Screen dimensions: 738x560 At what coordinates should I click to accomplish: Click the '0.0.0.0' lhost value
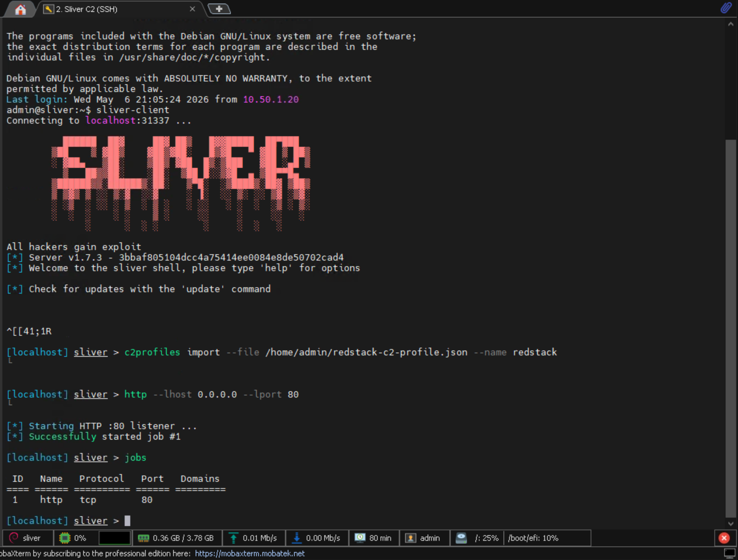(217, 394)
